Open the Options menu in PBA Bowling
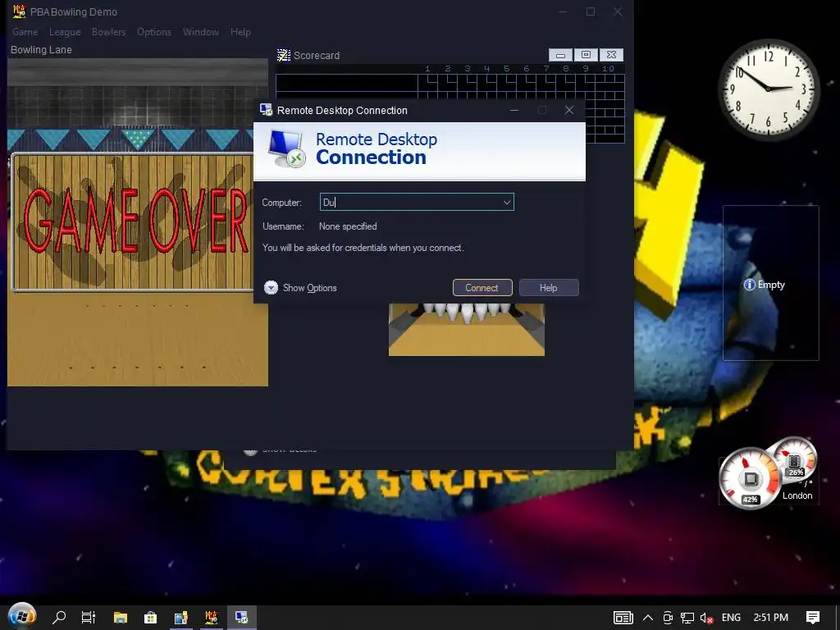The width and height of the screenshot is (840, 630). (154, 32)
